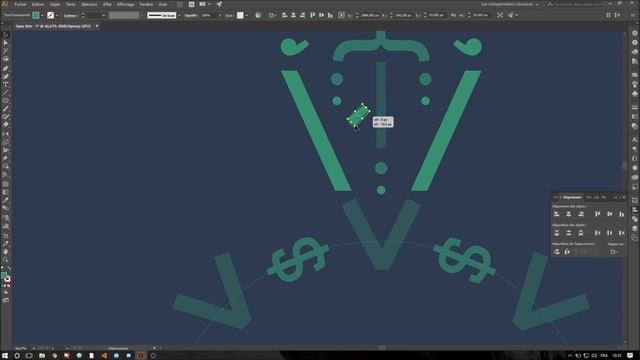Image resolution: width=640 pixels, height=360 pixels.
Task: Select the Paintbrush tool
Action: [6, 109]
